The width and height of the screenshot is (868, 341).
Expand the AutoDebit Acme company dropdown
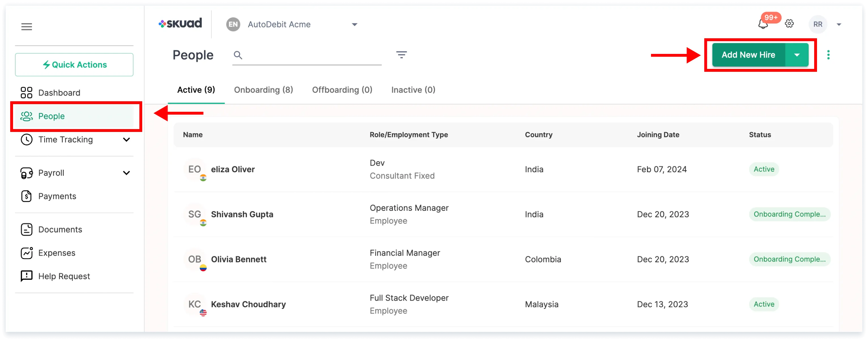(x=354, y=25)
